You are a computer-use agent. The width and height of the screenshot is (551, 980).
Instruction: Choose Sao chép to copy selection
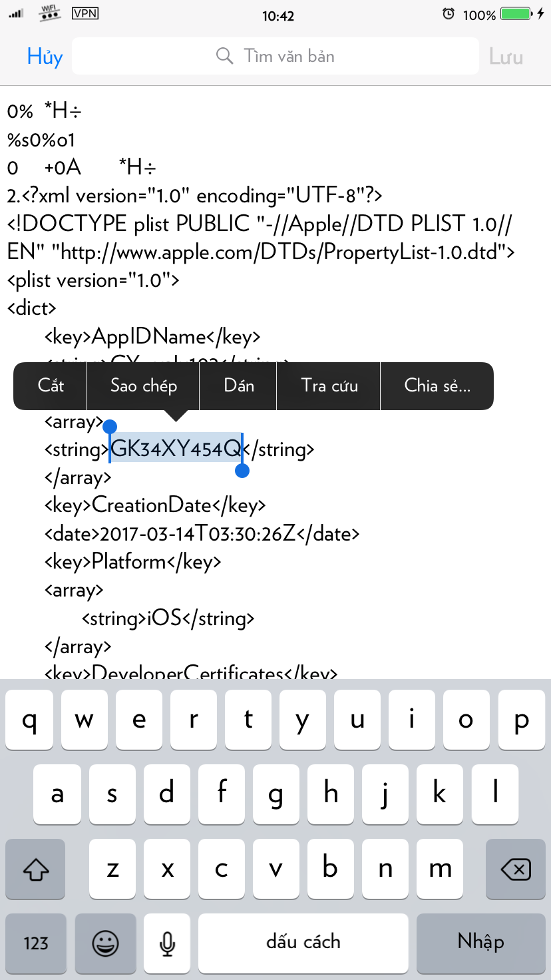tap(142, 385)
